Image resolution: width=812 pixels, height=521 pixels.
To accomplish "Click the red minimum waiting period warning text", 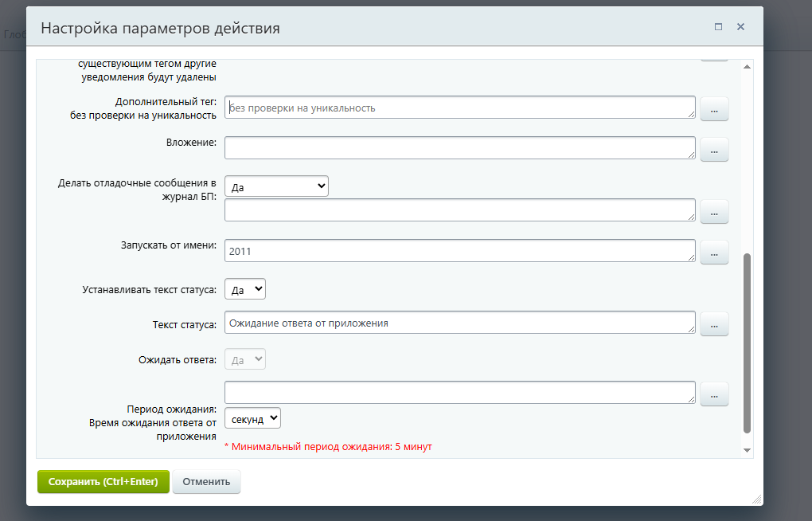I will (x=329, y=447).
